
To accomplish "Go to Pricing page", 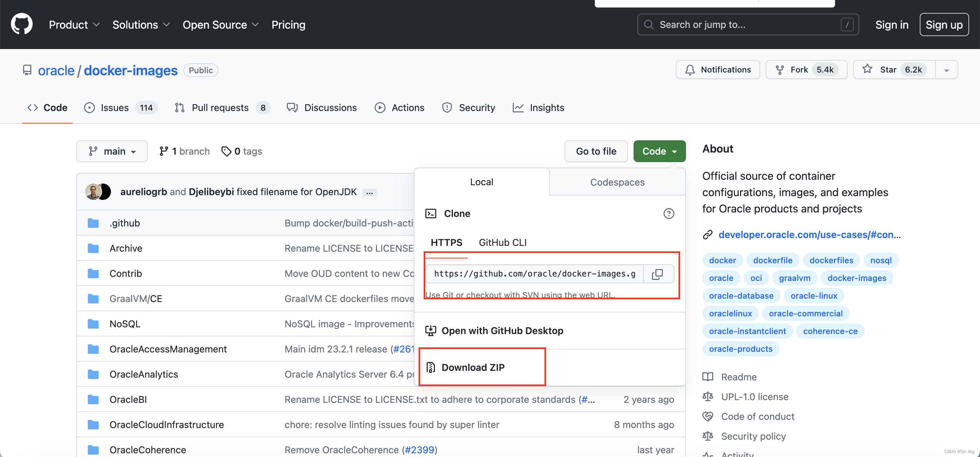I will (288, 25).
